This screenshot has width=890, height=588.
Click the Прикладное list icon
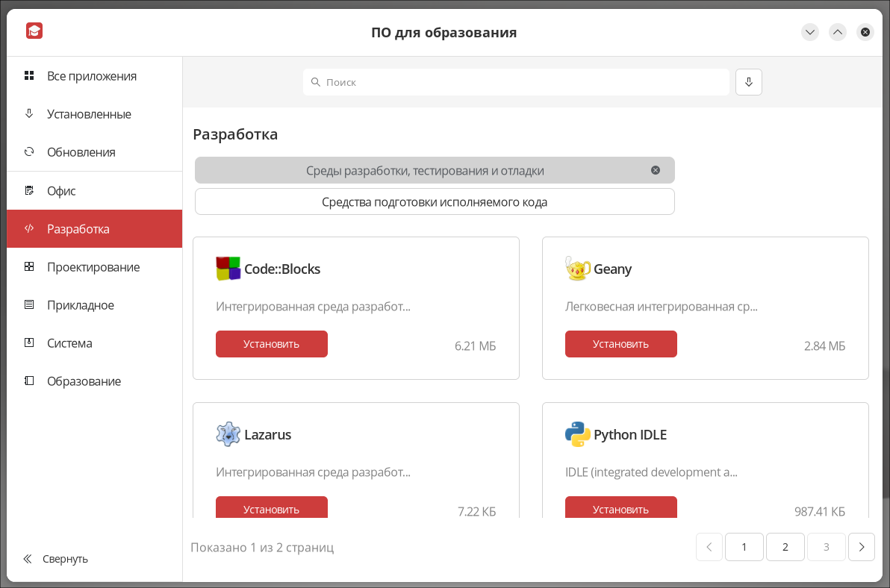[29, 304]
